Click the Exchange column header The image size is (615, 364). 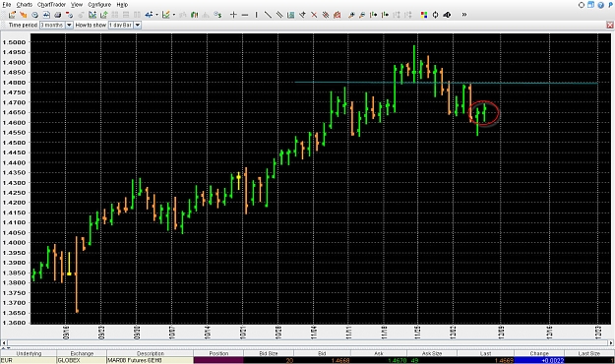click(x=82, y=353)
